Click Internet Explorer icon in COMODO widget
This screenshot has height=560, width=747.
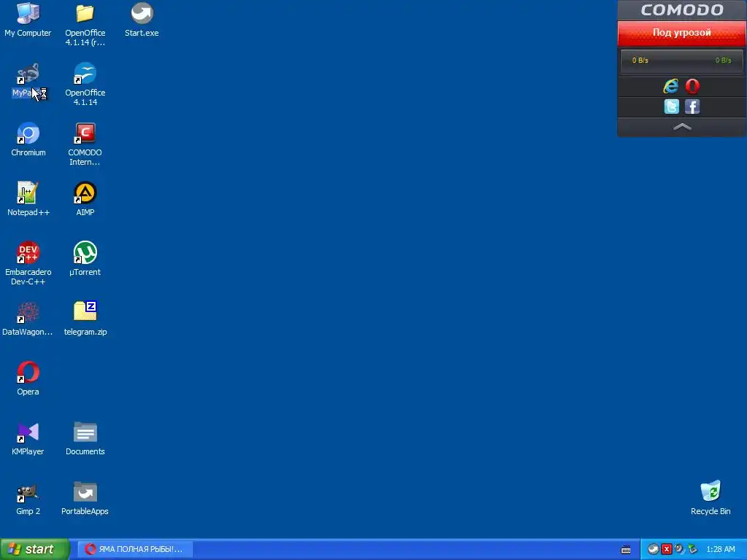[671, 86]
